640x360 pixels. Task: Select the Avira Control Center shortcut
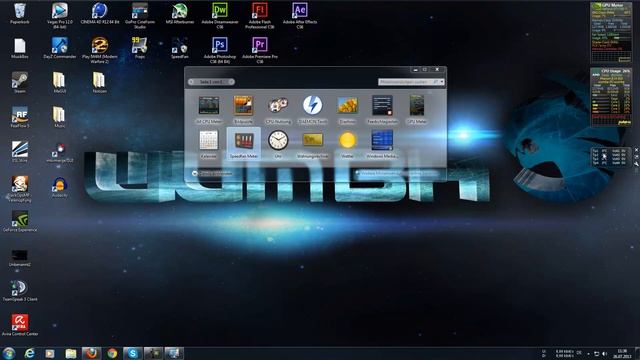pyautogui.click(x=20, y=325)
